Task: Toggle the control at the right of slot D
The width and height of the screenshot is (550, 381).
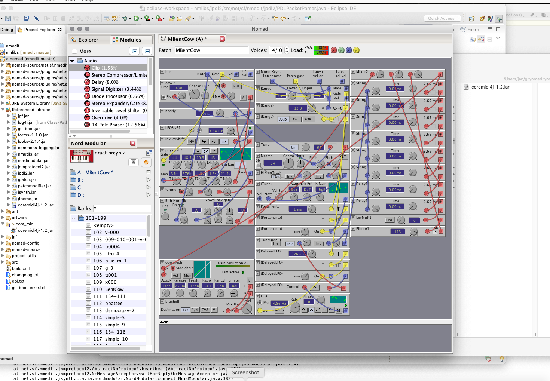Action: (148, 195)
